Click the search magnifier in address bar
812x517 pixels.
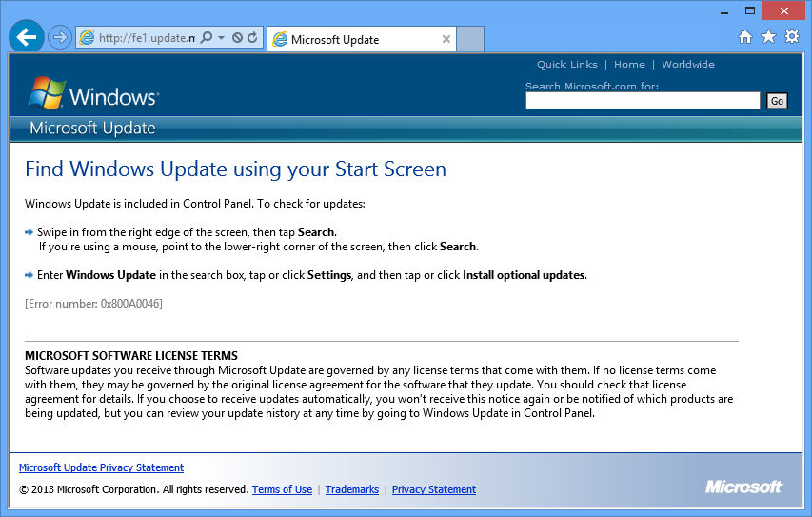(207, 37)
